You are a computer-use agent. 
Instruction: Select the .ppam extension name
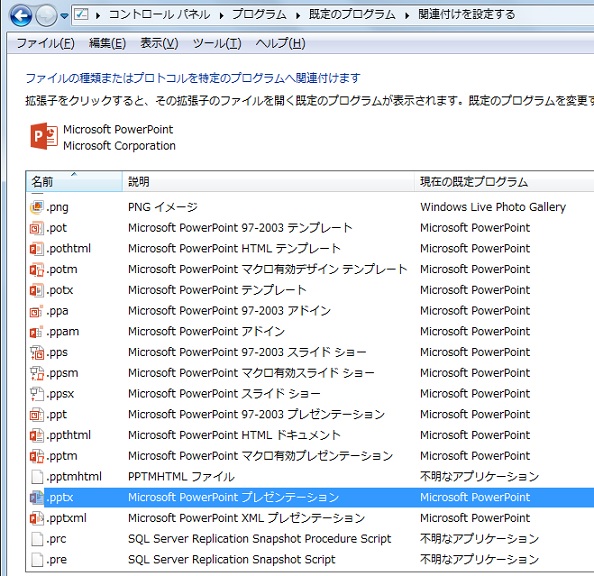pos(63,332)
